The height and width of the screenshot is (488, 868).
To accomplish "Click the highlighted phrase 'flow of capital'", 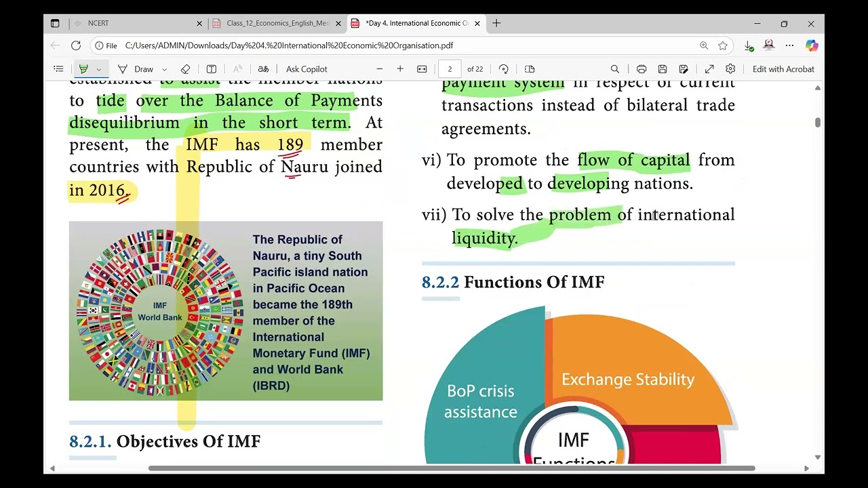I will point(633,160).
